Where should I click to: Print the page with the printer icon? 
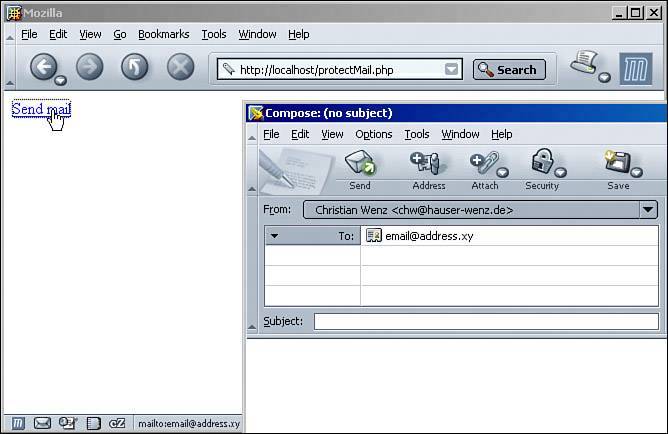tap(584, 63)
